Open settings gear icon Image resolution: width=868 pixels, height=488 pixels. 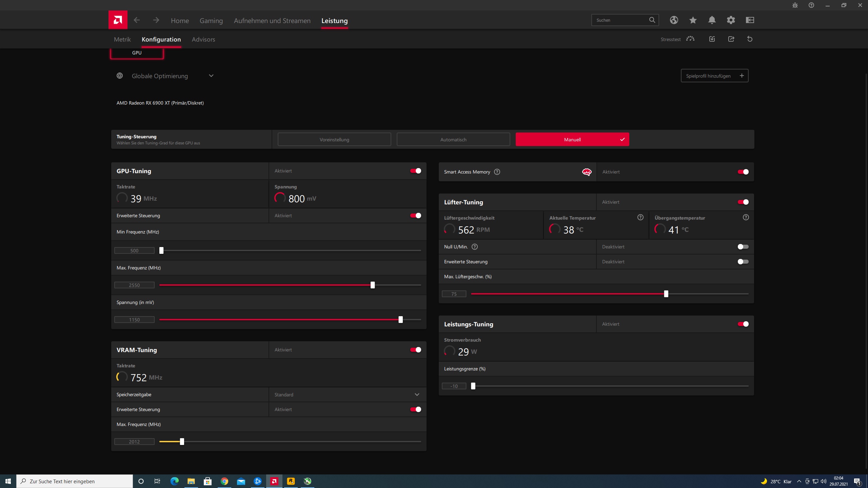click(731, 20)
